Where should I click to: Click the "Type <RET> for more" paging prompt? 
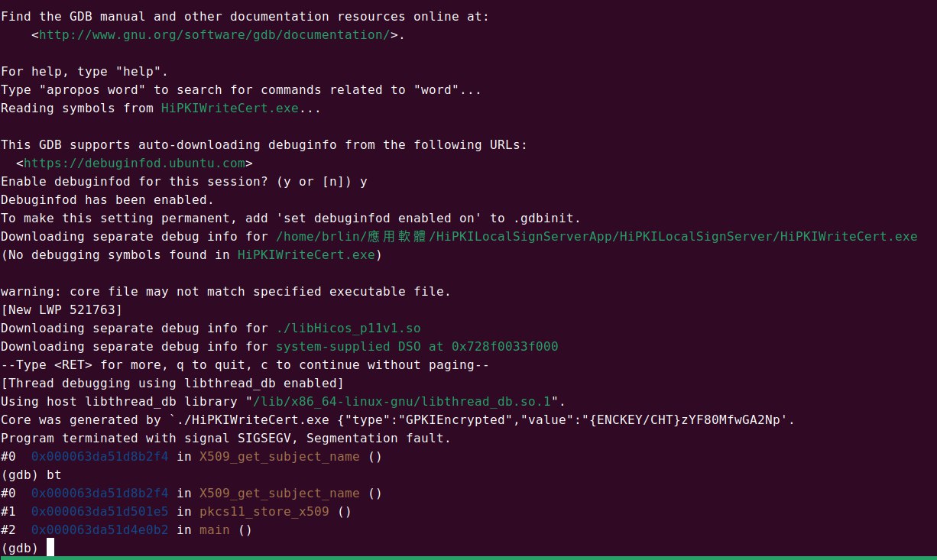[245, 364]
